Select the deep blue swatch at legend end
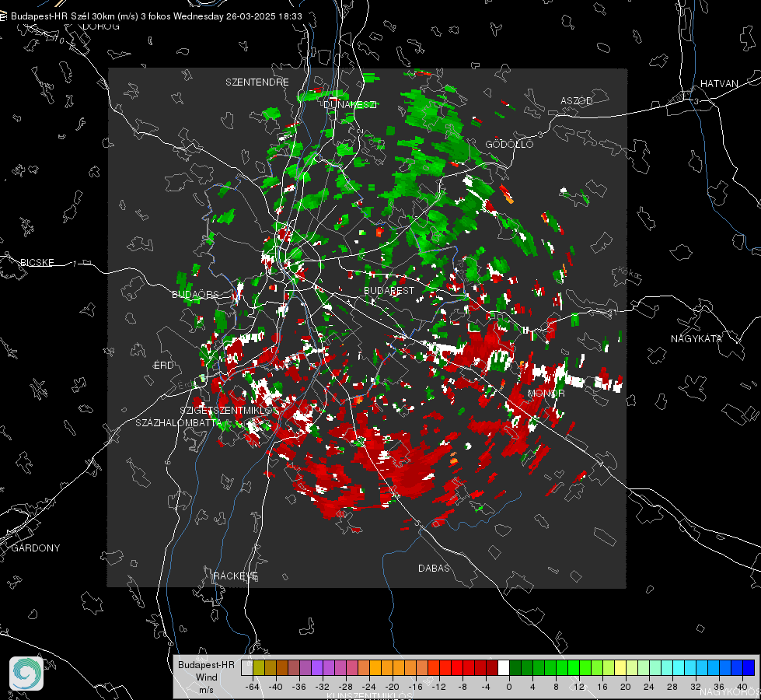 (749, 667)
